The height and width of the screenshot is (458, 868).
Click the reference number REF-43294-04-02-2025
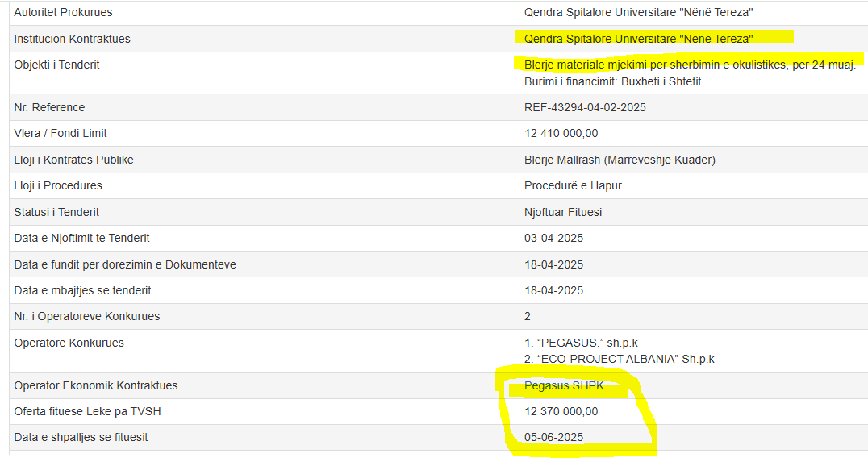tap(585, 107)
